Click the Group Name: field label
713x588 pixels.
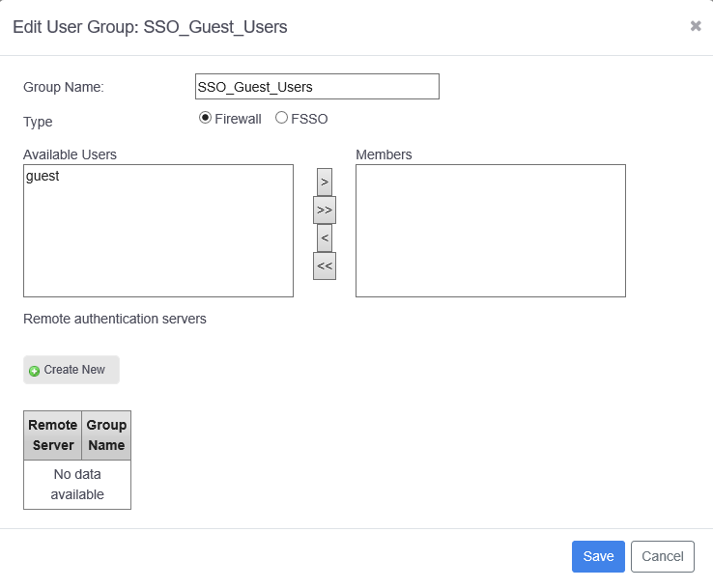(x=64, y=87)
